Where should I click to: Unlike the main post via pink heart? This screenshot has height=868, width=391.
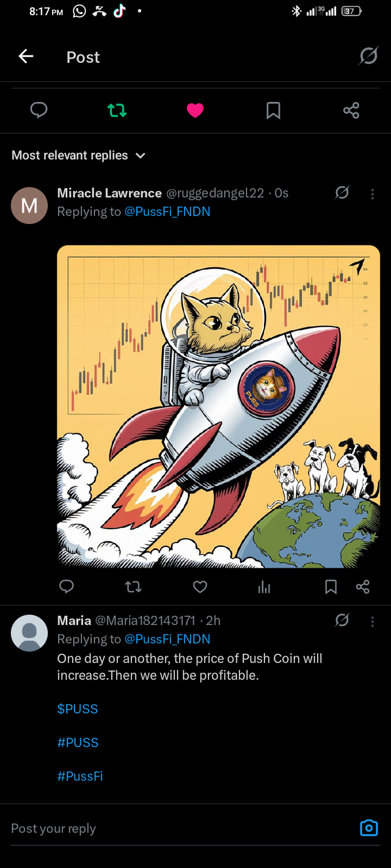(x=195, y=110)
